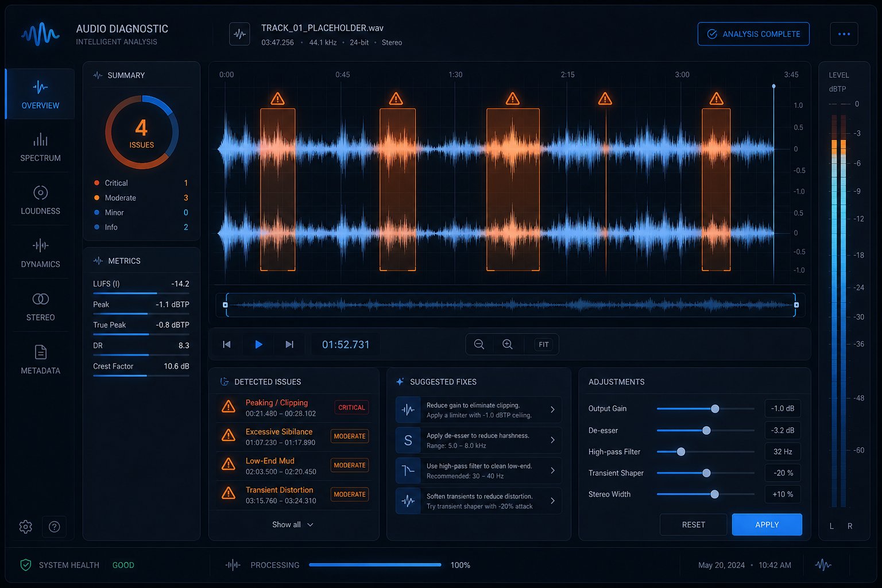Click the system health shield icon
The image size is (882, 588).
[26, 565]
